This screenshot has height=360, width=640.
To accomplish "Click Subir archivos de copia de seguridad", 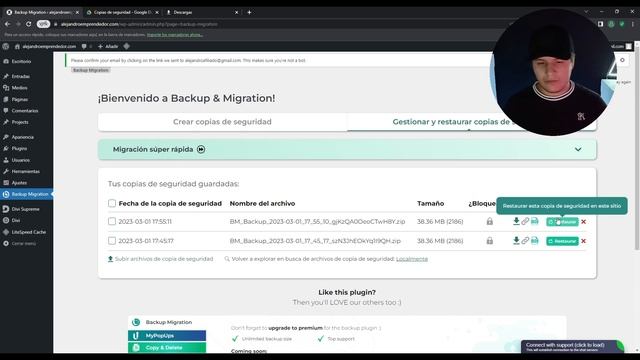I will click(x=160, y=259).
